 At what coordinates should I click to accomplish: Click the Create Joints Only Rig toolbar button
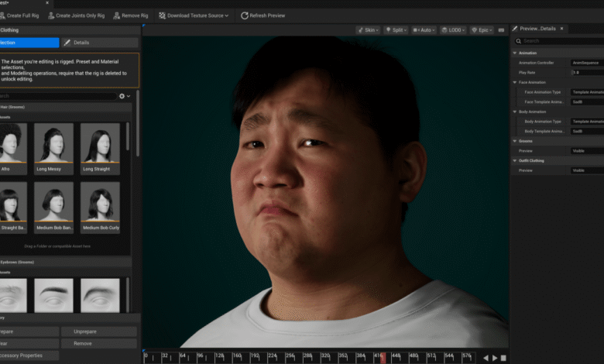point(76,15)
